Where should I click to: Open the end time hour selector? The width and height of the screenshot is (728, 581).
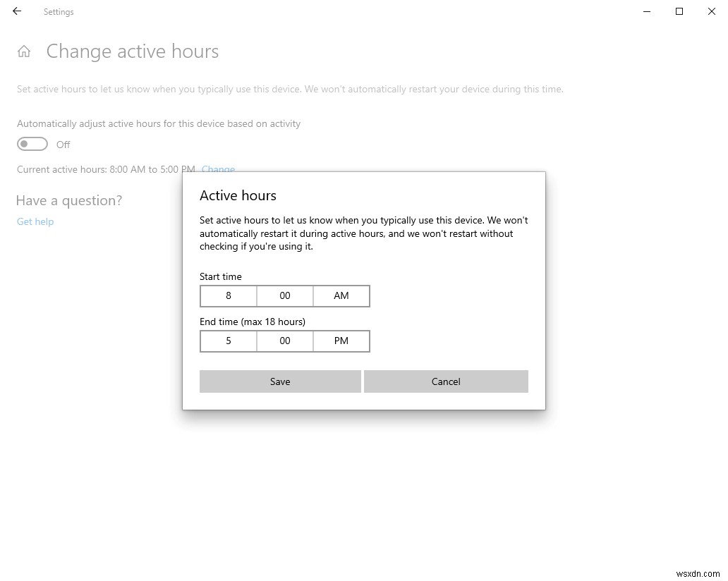coord(229,341)
